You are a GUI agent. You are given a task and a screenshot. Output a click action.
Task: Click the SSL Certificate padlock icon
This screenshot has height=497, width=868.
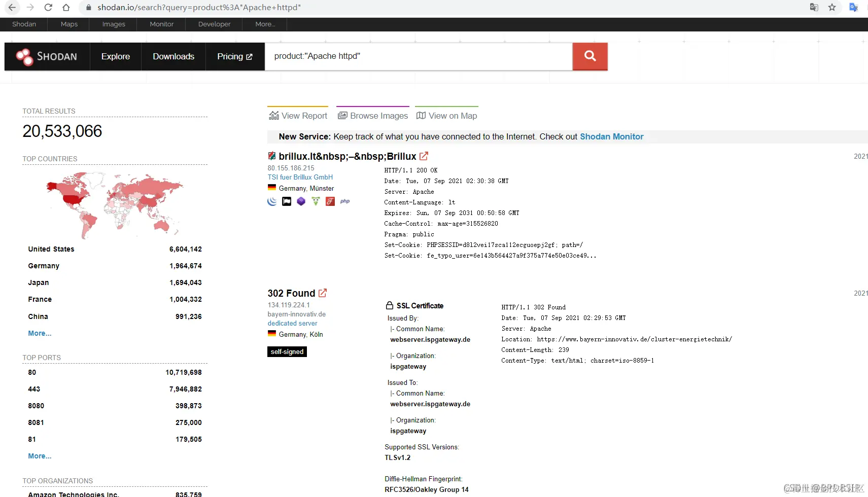coord(390,305)
